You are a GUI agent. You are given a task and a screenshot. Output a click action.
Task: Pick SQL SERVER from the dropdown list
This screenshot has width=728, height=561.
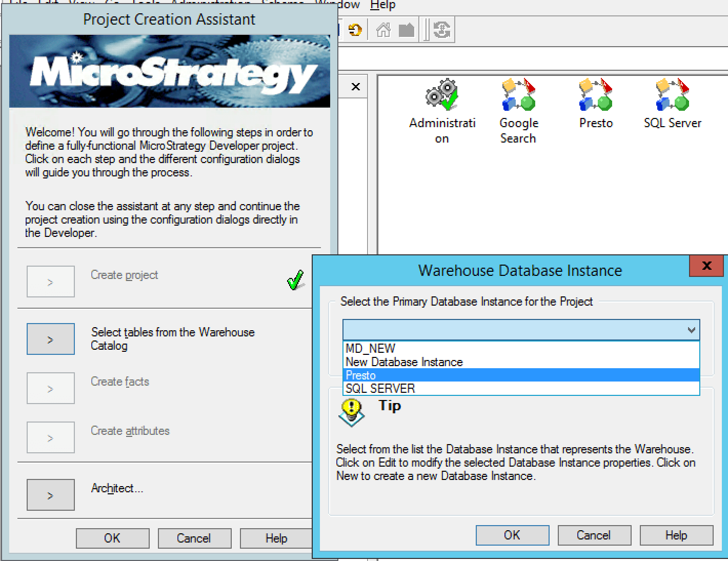tap(380, 389)
